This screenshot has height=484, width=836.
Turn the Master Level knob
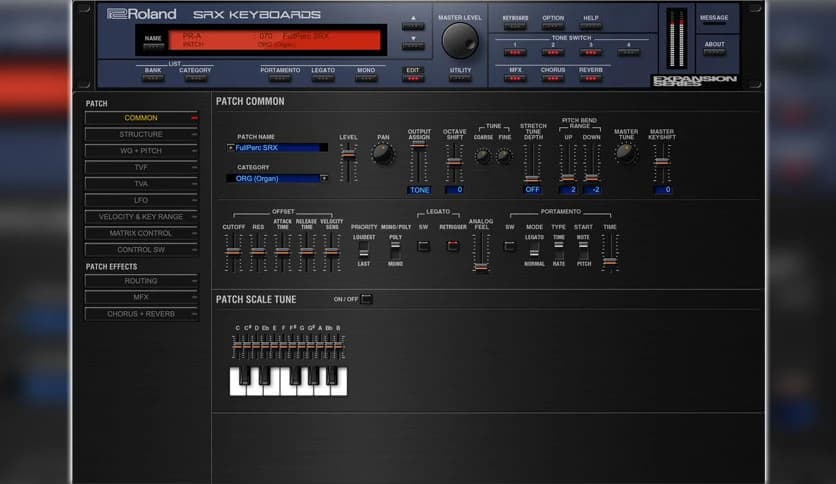click(x=460, y=41)
